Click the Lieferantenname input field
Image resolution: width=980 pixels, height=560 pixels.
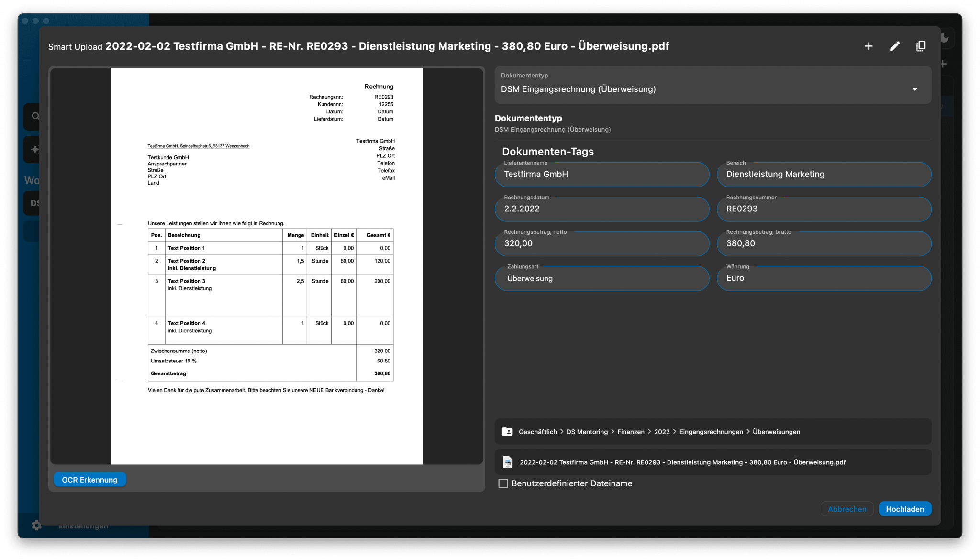(601, 175)
